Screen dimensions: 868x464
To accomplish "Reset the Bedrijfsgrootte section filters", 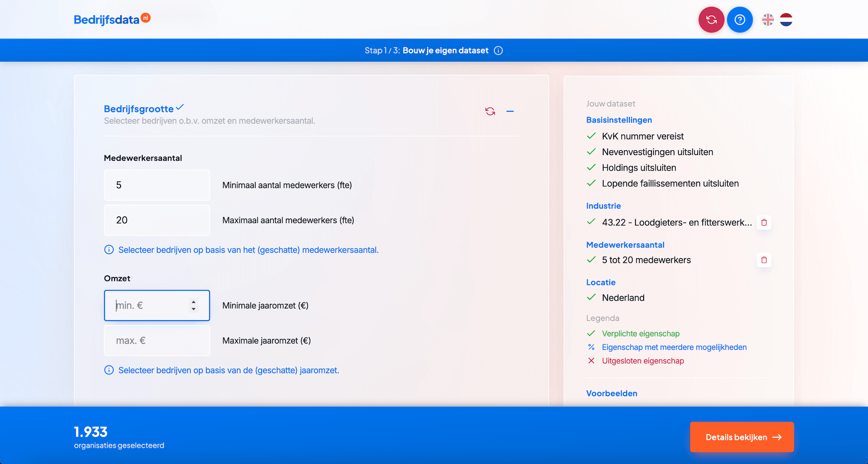I will click(x=490, y=111).
